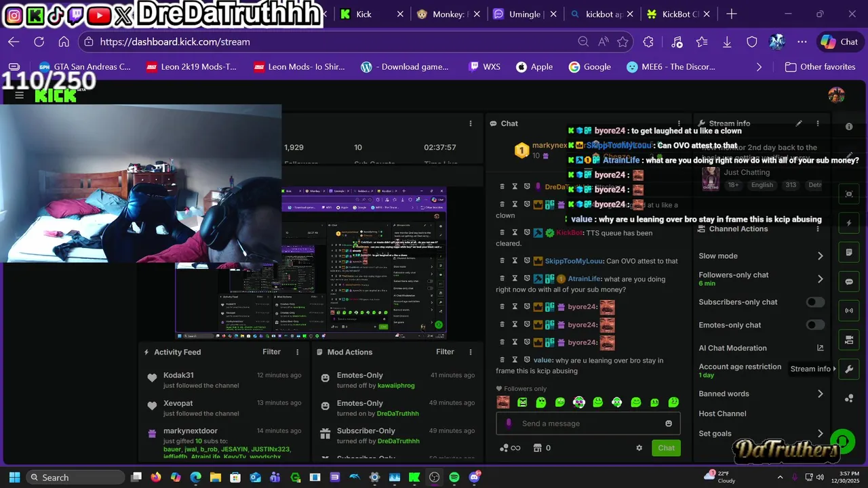Click the browser extensions puzzle icon
Screen dimensions: 868x488
pyautogui.click(x=648, y=41)
